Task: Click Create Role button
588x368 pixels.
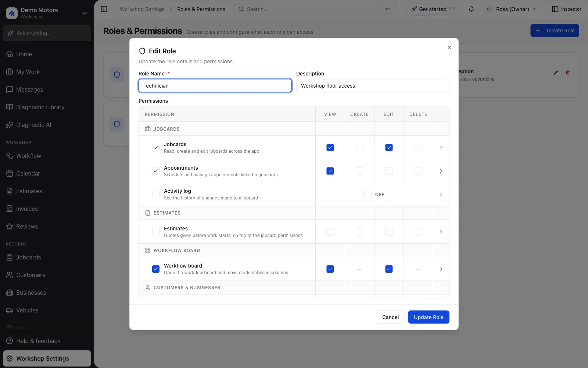Action: 555,31
